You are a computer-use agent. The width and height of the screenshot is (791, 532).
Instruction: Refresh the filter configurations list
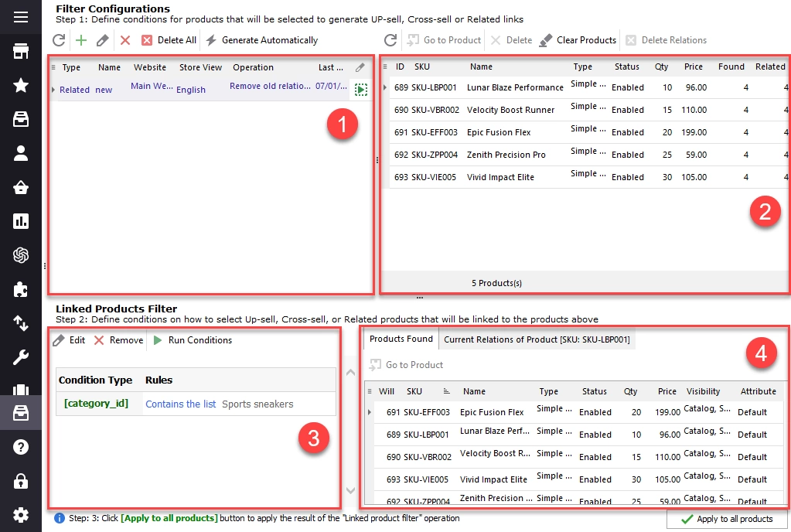pos(59,40)
